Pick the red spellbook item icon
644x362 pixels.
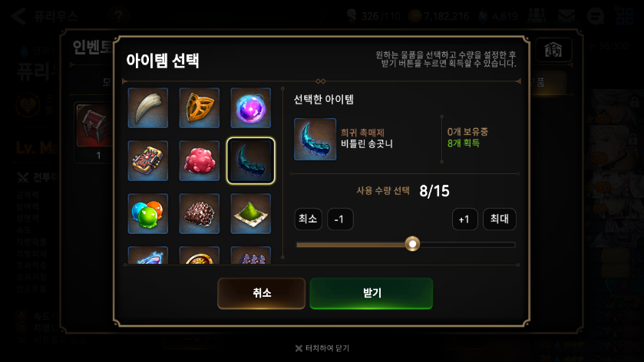tap(148, 161)
